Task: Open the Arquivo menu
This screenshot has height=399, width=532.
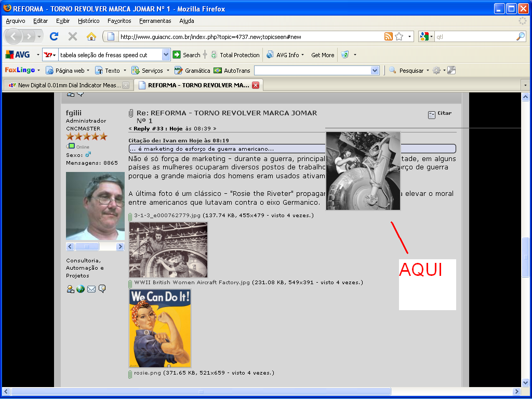Action: point(16,21)
